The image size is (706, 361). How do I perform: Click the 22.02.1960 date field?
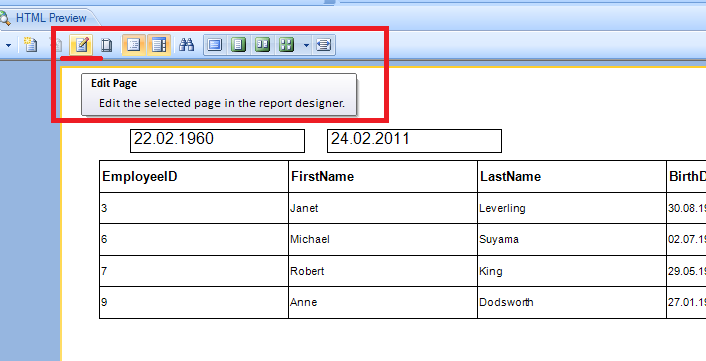(217, 141)
